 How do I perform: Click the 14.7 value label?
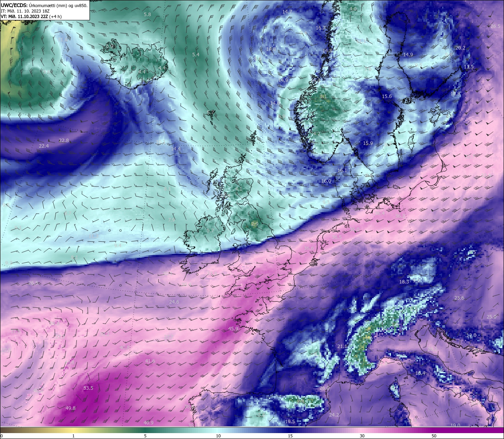coord(287,12)
